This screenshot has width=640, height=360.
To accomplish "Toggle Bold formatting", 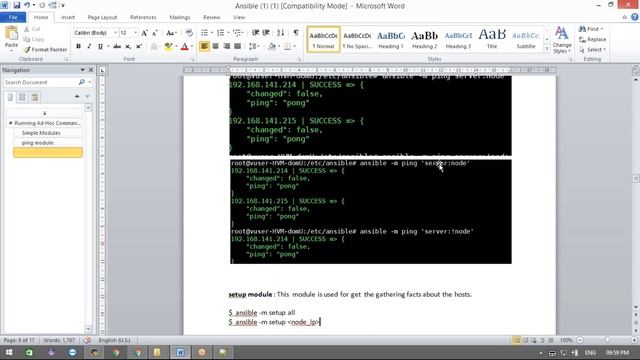I will click(x=78, y=47).
